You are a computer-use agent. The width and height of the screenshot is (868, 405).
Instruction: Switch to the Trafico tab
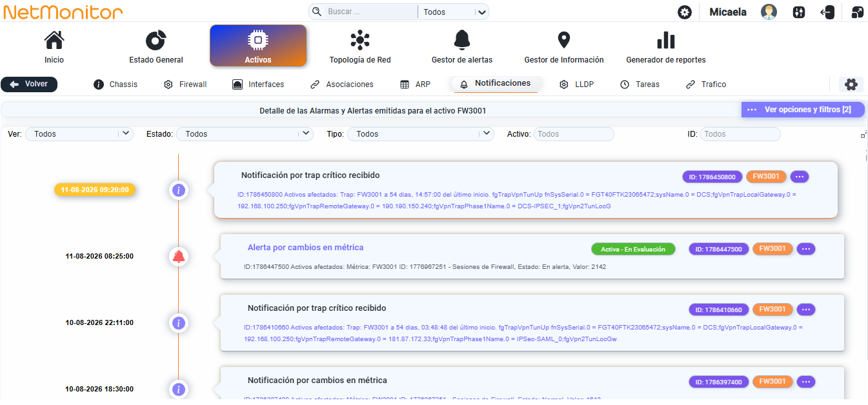tap(706, 84)
